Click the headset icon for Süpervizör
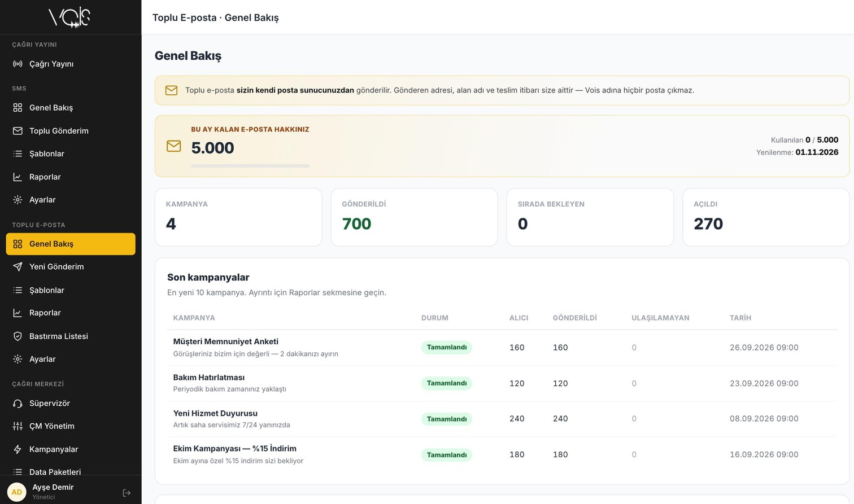Image resolution: width=854 pixels, height=504 pixels. pos(18,404)
